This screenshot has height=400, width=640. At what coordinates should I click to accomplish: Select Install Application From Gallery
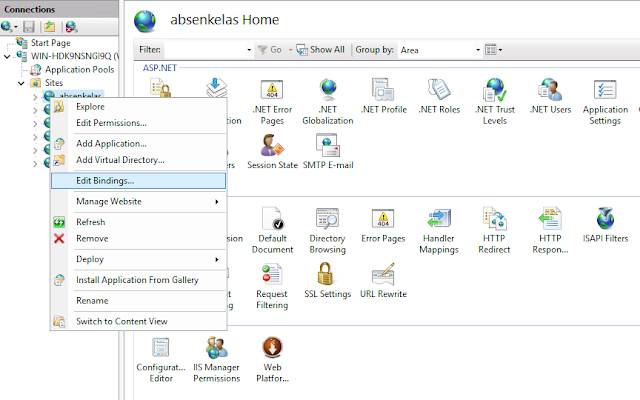138,280
